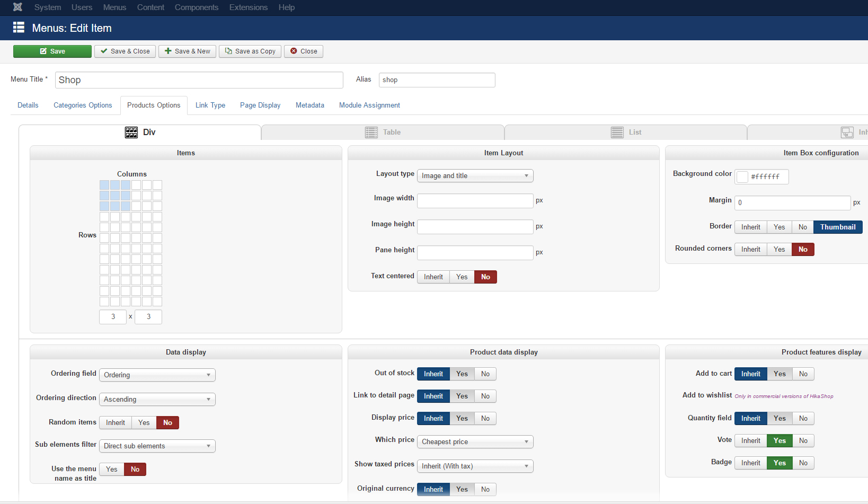Select the List layout tab
The height and width of the screenshot is (504, 868).
point(626,132)
